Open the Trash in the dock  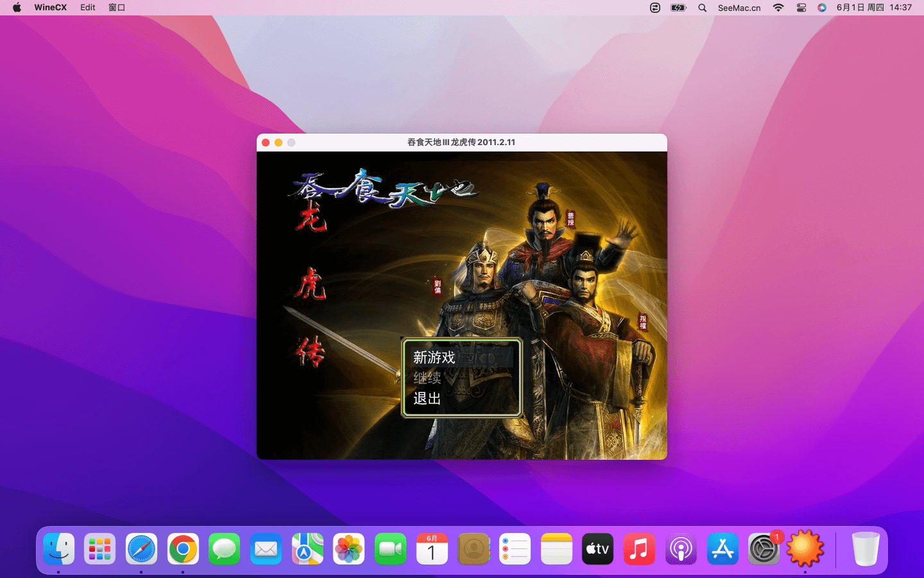click(x=865, y=549)
